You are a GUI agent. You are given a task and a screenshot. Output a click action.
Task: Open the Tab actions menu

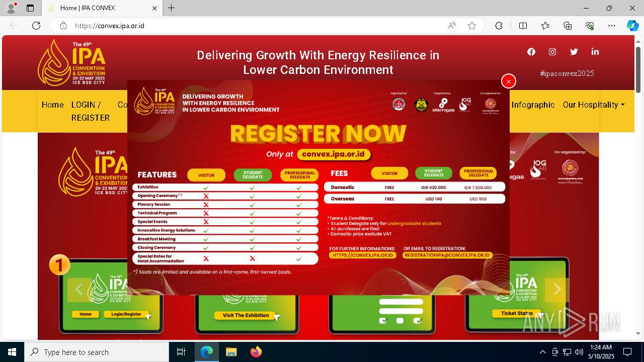pyautogui.click(x=30, y=8)
